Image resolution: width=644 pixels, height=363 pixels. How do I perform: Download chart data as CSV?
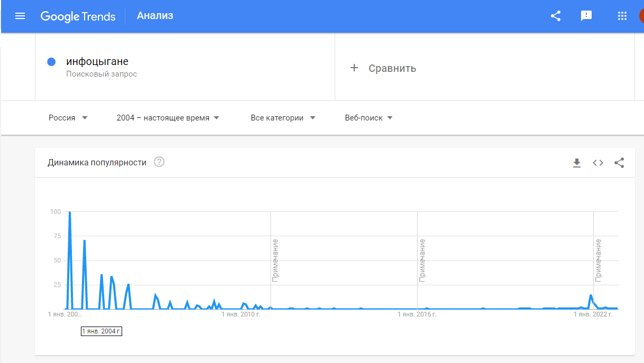pyautogui.click(x=577, y=163)
